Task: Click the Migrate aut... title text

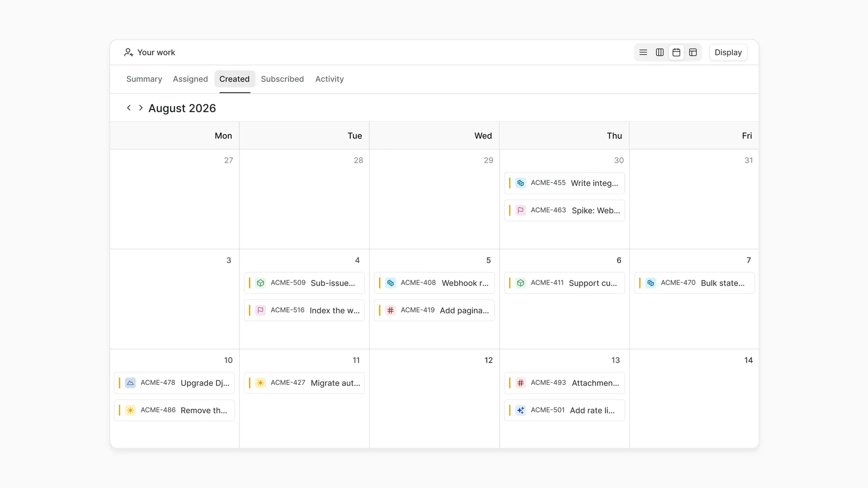Action: tap(335, 383)
